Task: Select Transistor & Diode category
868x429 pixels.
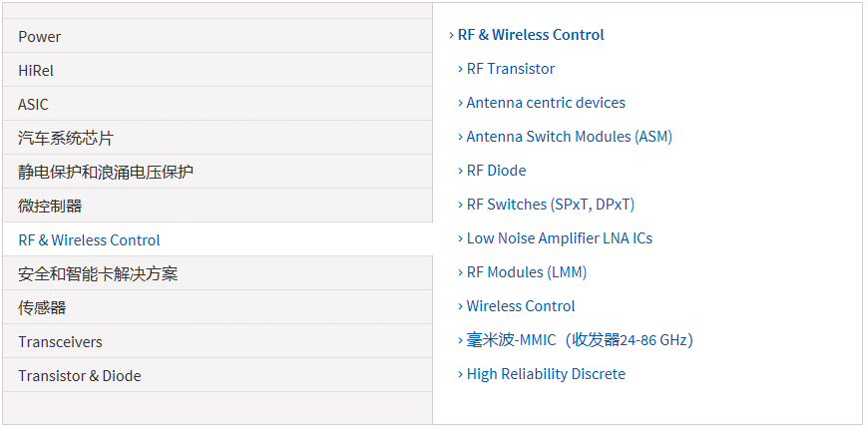Action: [80, 376]
